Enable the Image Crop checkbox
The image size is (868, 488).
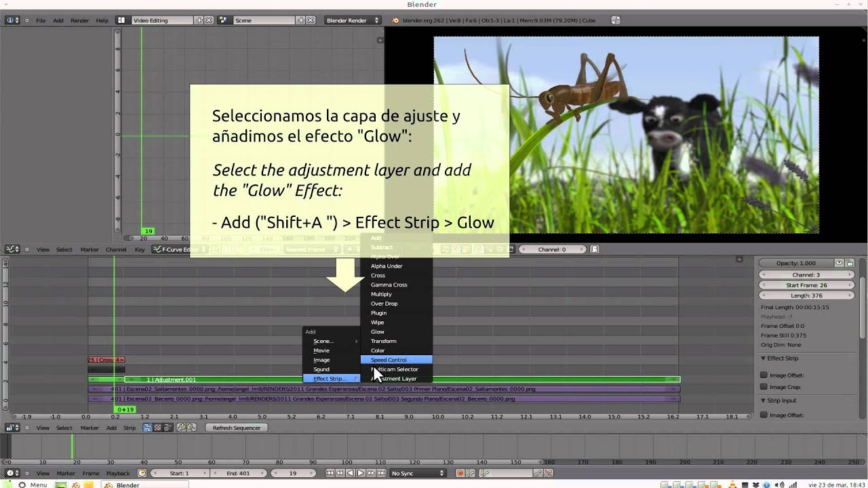pyautogui.click(x=764, y=387)
